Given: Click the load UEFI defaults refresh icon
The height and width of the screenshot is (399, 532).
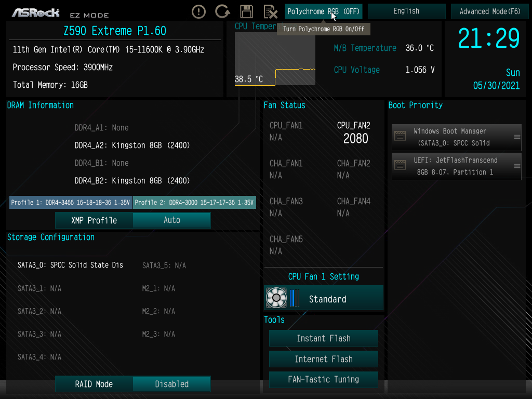Looking at the screenshot, I should point(222,11).
